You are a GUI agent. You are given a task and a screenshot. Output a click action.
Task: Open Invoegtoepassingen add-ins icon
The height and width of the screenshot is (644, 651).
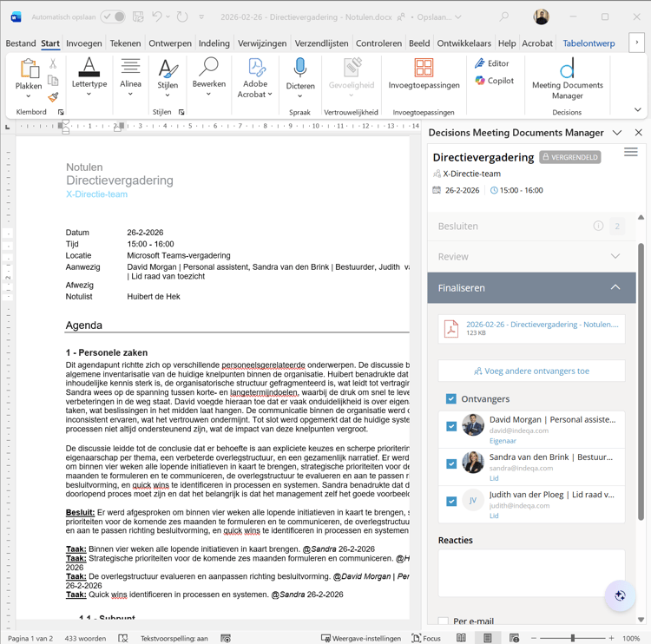[x=424, y=69]
